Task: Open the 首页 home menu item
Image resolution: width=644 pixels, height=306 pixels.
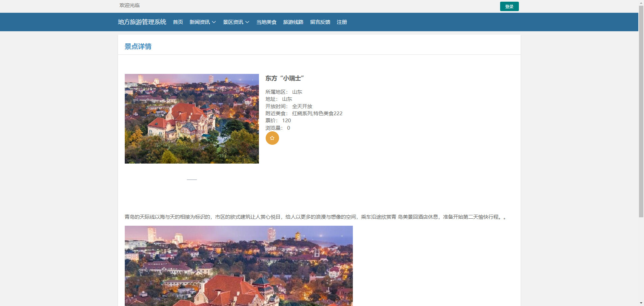Action: (178, 22)
